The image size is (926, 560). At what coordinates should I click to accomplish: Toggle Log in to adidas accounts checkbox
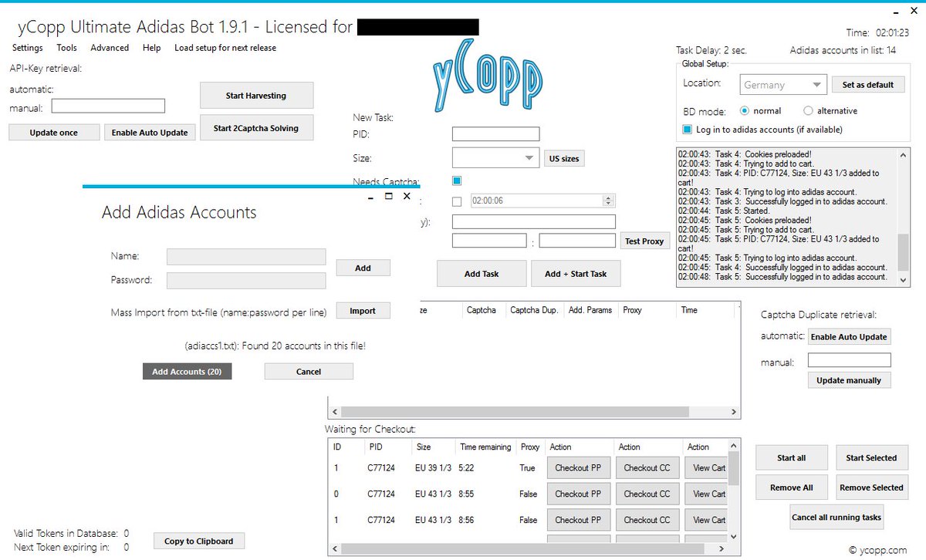tap(688, 130)
